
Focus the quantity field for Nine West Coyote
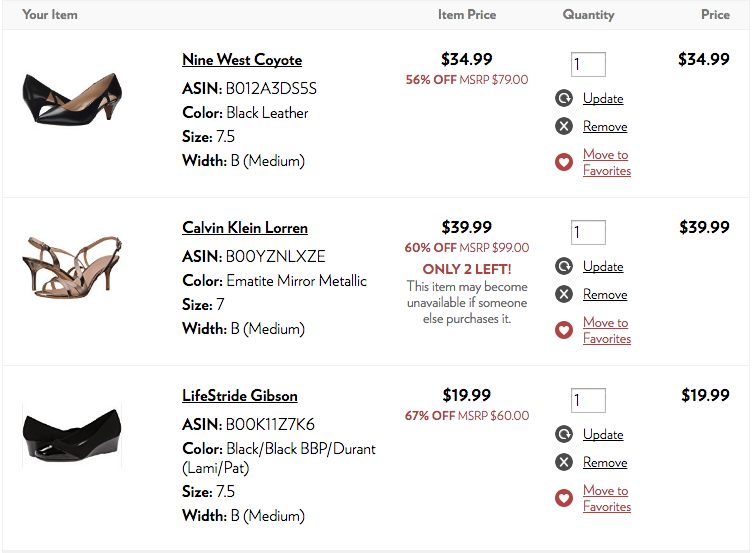coord(588,64)
